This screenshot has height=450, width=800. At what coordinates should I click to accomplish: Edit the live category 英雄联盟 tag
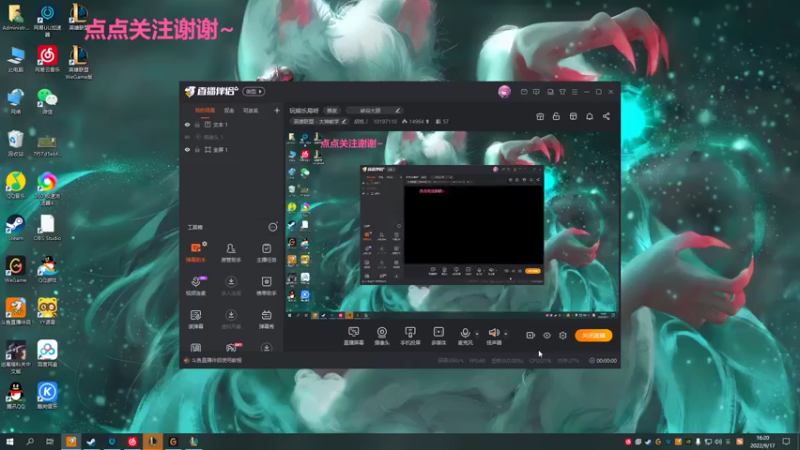(x=319, y=121)
